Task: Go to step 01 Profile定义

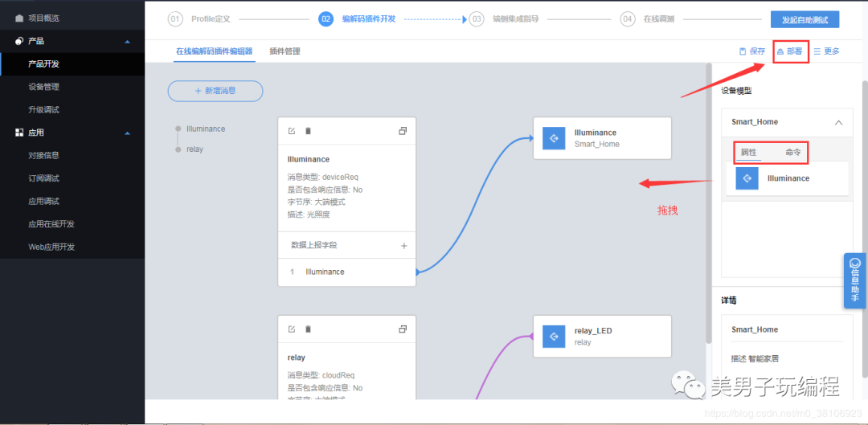Action: coord(199,18)
